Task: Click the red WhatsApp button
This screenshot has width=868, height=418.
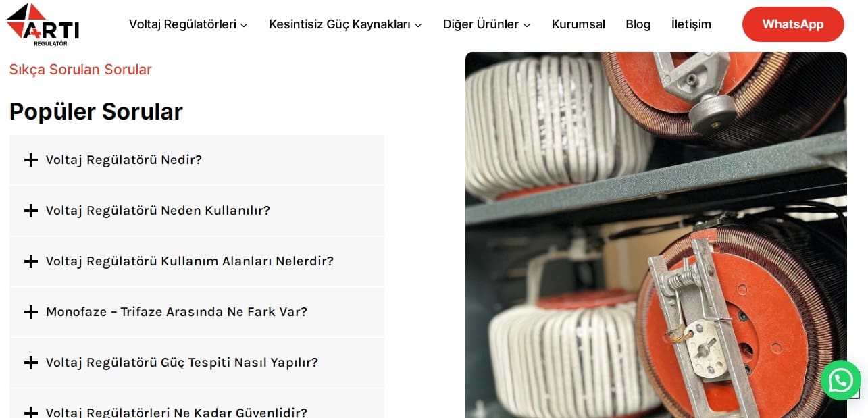Action: tap(793, 24)
